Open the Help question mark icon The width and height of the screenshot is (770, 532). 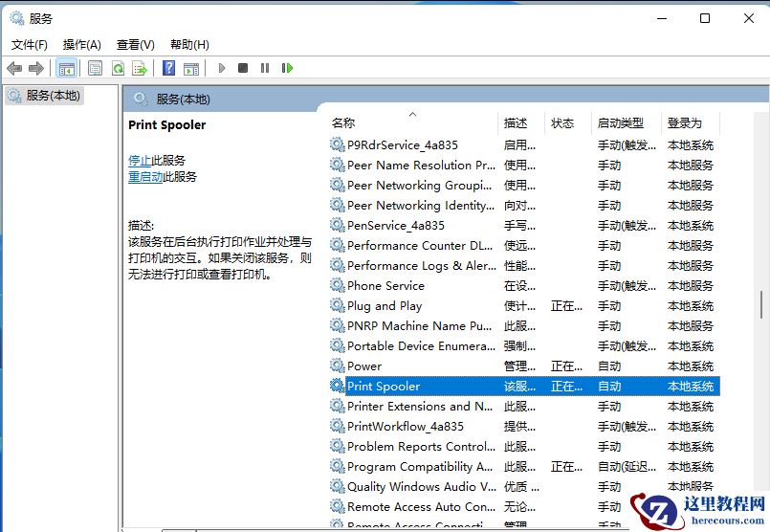pyautogui.click(x=168, y=68)
